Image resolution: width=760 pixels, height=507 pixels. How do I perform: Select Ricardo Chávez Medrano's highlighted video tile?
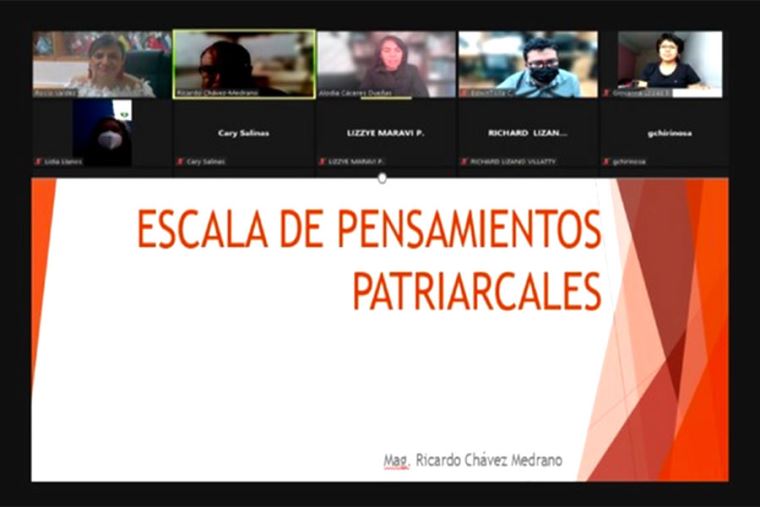tap(244, 62)
